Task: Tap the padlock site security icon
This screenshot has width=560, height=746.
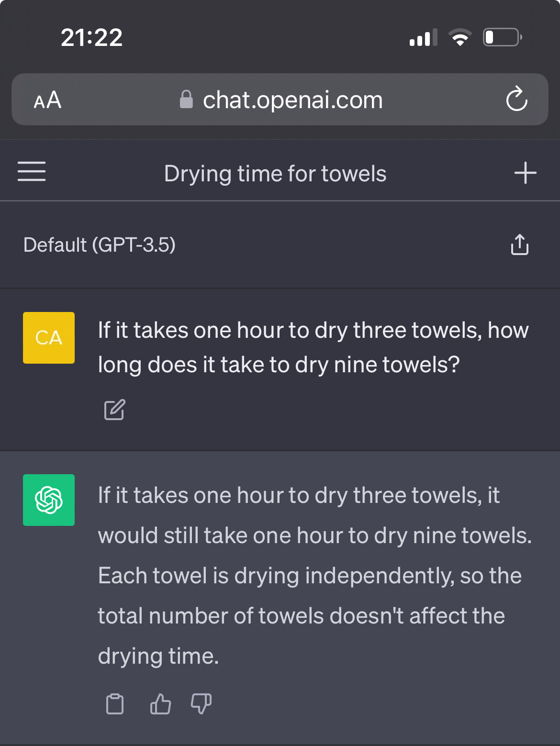Action: pos(186,100)
